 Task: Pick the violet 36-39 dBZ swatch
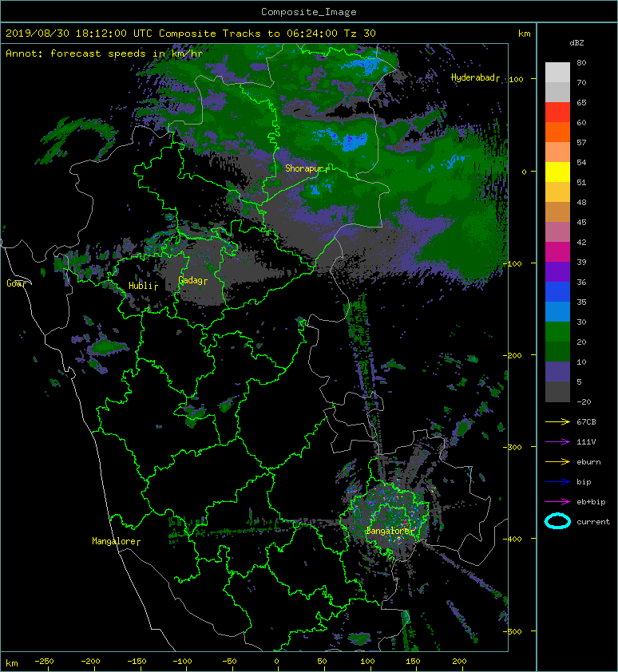point(557,272)
